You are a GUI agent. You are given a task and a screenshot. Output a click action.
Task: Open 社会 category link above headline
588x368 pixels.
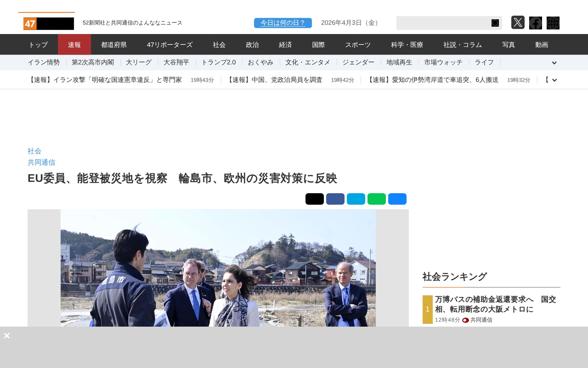(34, 151)
